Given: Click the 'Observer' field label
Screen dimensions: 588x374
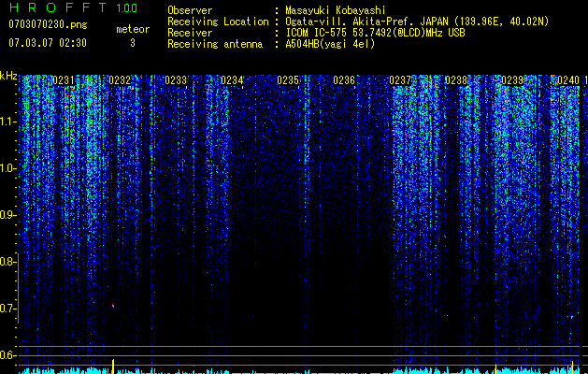Looking at the screenshot, I should tap(190, 10).
